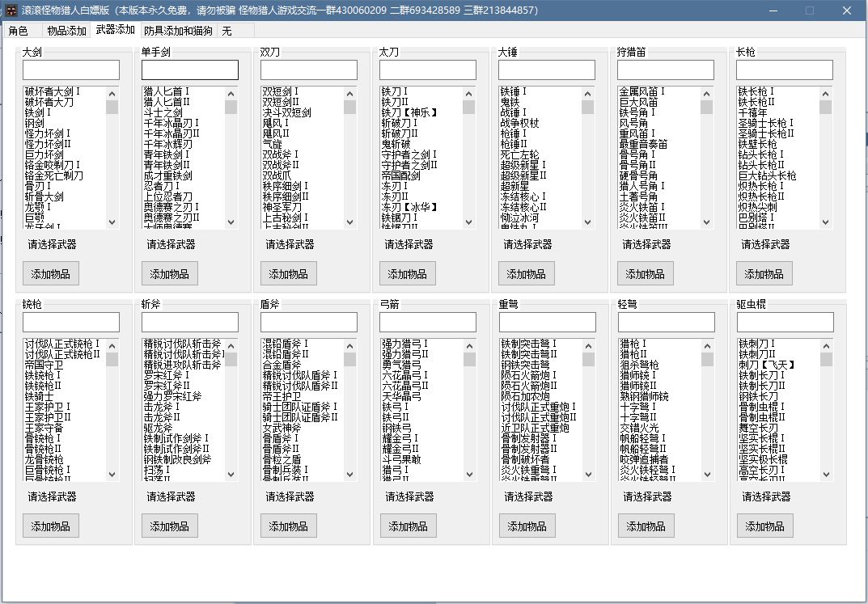Pick 合金盾斧 in the 盾斧 list
Viewport: 868px width, 604px height.
(x=281, y=365)
